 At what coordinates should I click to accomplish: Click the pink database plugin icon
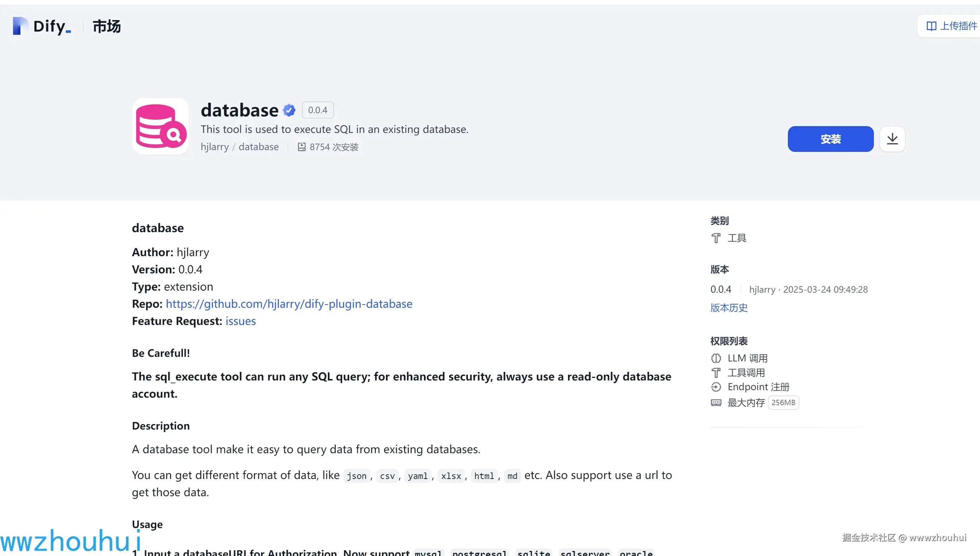click(161, 126)
